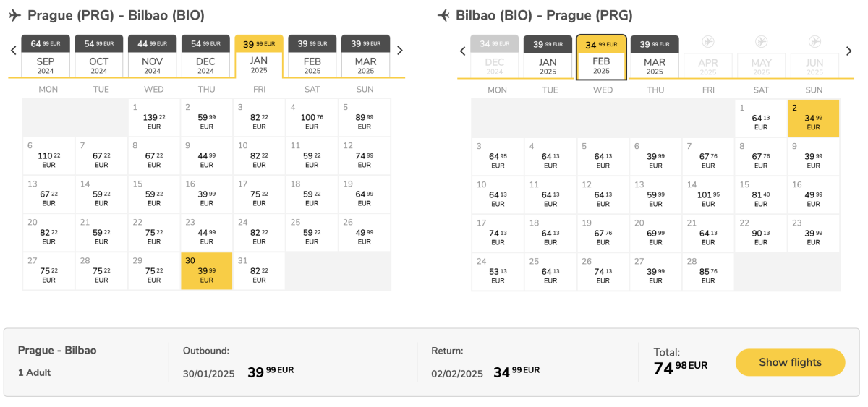This screenshot has height=407, width=868.
Task: Pick outbound January 1 fare 139.22 EUR
Action: tap(154, 117)
